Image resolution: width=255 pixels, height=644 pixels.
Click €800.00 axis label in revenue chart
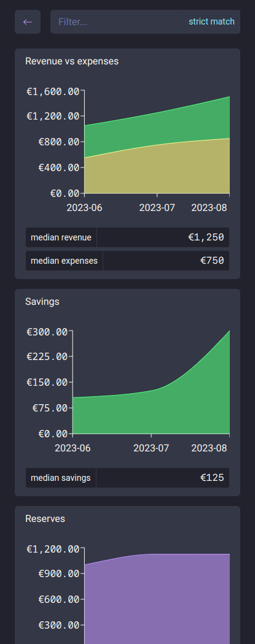tap(59, 142)
